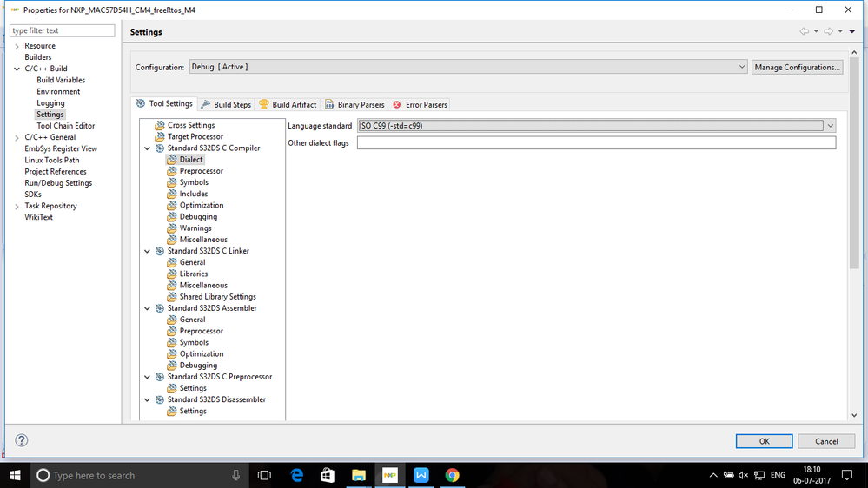
Task: Open File Explorer from taskbar
Action: 359,475
